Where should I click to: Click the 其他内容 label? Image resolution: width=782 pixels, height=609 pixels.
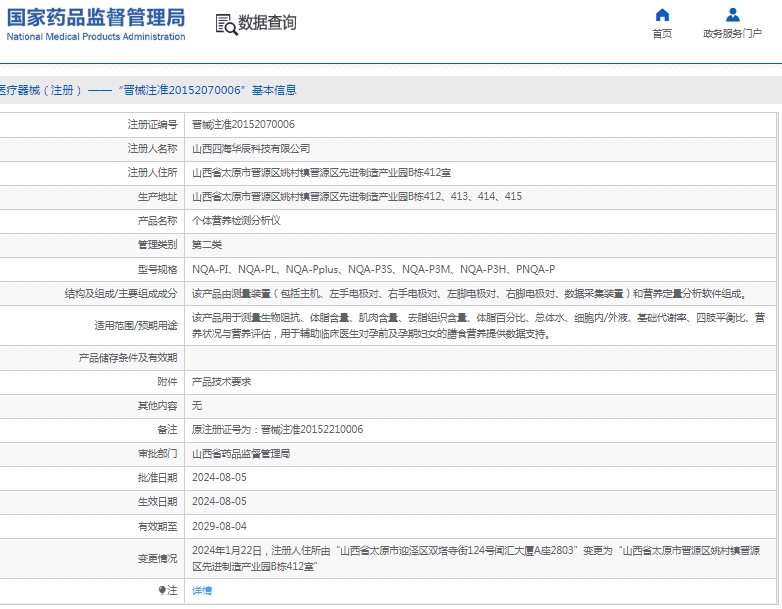(x=157, y=406)
